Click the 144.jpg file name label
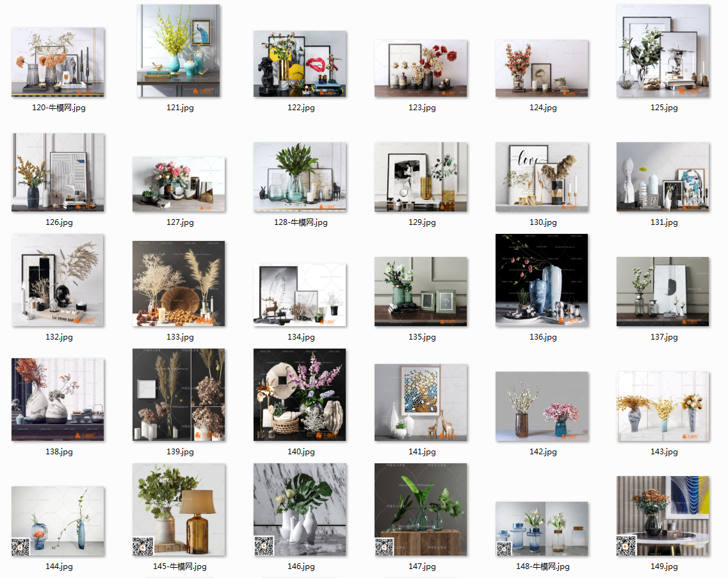The image size is (728, 578). click(58, 566)
